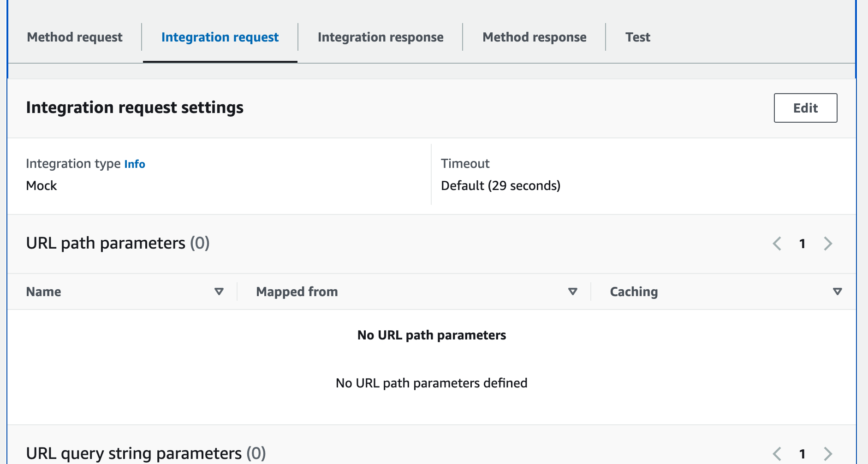Switch to the Method response tab
The image size is (868, 464).
pyautogui.click(x=534, y=37)
